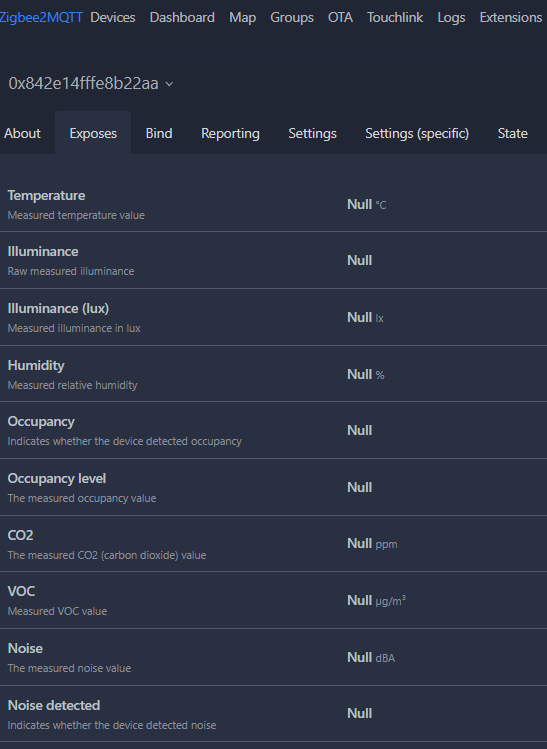Switch to Settings (specific) tab

(417, 133)
